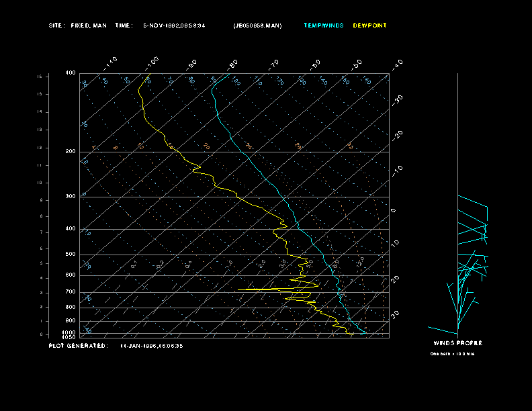
Task: Click the WINDS PROFILE caption
Action: click(457, 343)
